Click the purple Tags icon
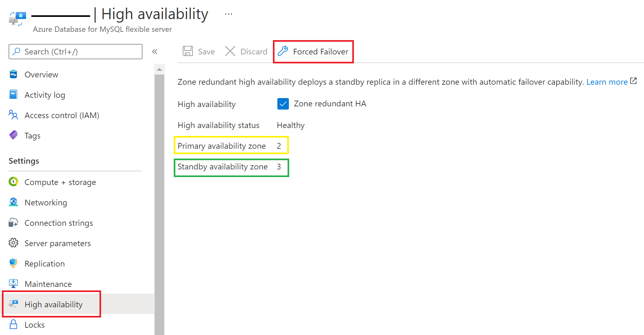This screenshot has height=335, width=644. 13,135
